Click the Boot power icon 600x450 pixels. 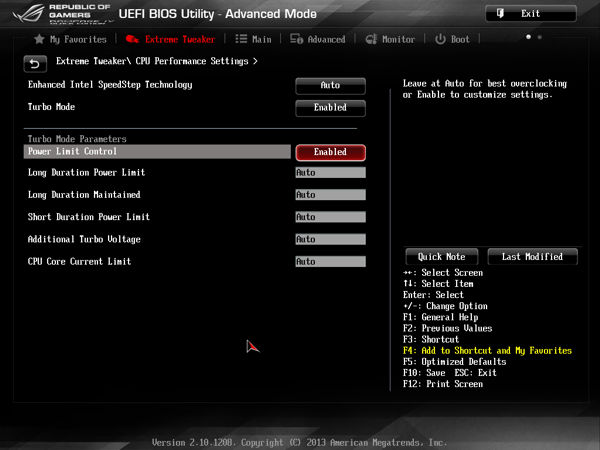[x=440, y=39]
